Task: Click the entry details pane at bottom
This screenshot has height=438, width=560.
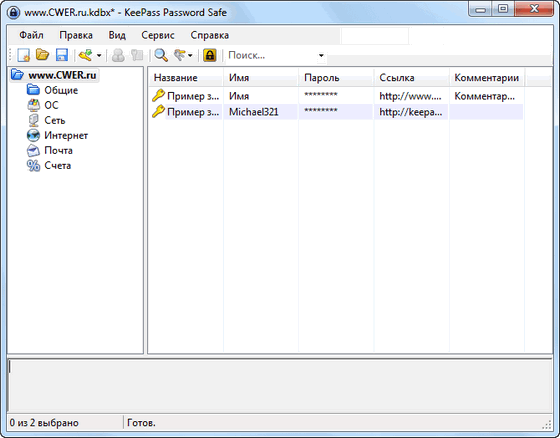Action: pyautogui.click(x=280, y=385)
